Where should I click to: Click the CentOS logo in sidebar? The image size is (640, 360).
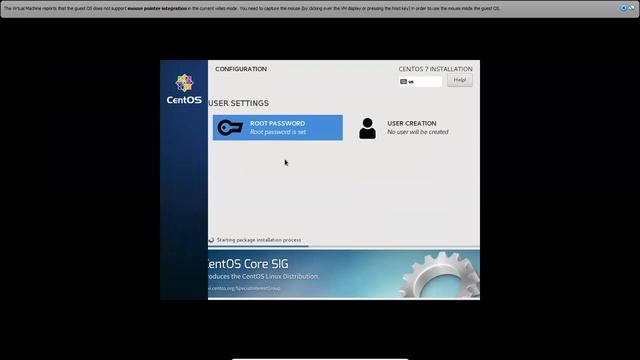pos(184,89)
